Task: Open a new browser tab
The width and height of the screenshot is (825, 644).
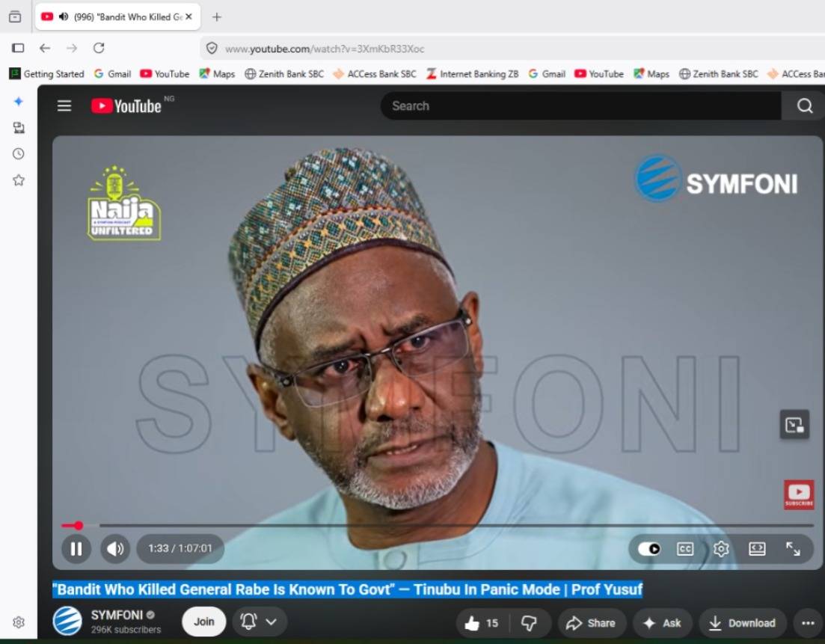Action: pyautogui.click(x=217, y=17)
